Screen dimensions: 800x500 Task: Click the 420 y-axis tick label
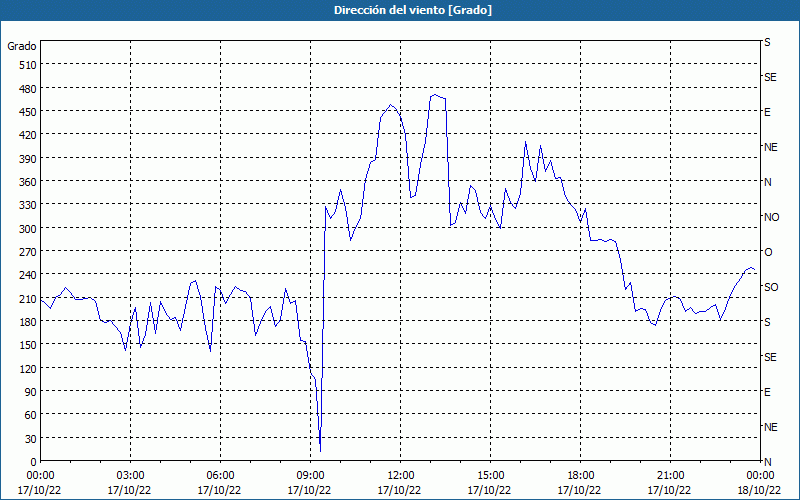point(28,135)
